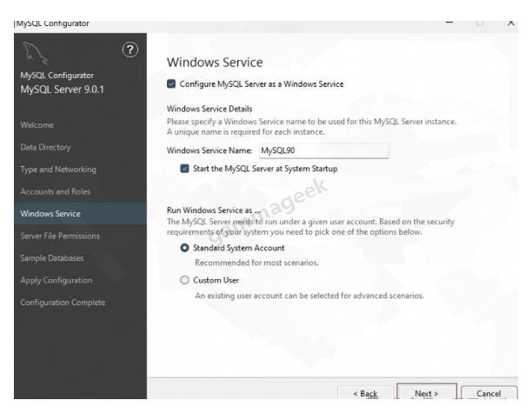The height and width of the screenshot is (420, 532).
Task: Go to Apply Configuration step
Action: tap(57, 281)
